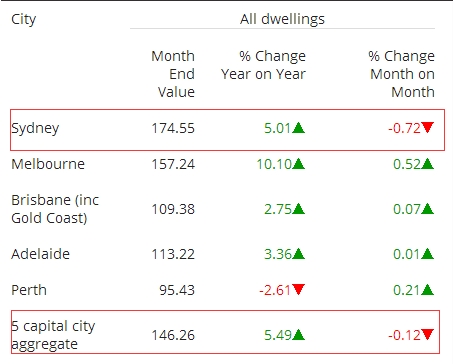Image resolution: width=453 pixels, height=364 pixels.
Task: Click red down arrow beside Sydney -0.72
Action: pos(427,127)
